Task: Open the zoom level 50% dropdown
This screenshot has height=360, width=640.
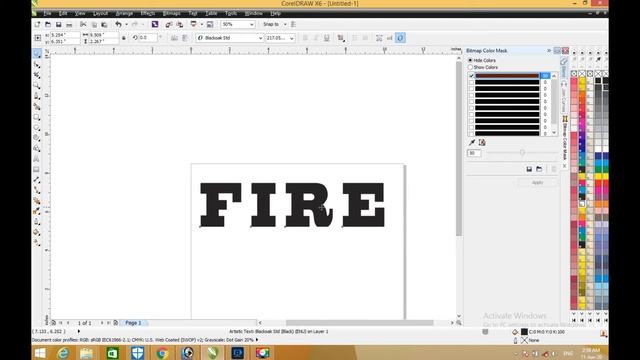Action: click(251, 24)
